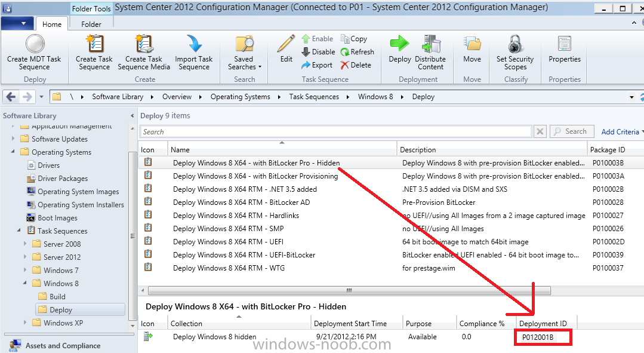644x353 pixels.
Task: Click the green Deploy arrow icon
Action: point(400,43)
